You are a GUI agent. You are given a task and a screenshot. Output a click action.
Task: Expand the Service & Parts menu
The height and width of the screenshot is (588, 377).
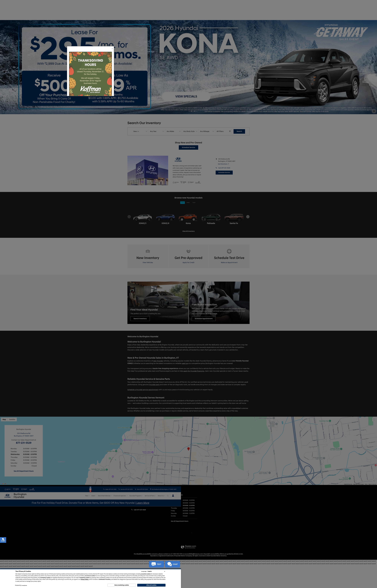tap(150, 496)
